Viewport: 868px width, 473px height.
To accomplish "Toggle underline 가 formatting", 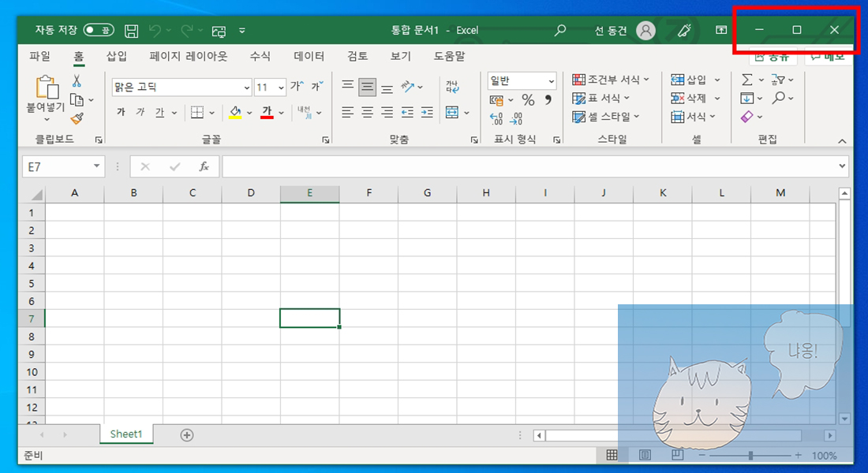I will point(160,112).
